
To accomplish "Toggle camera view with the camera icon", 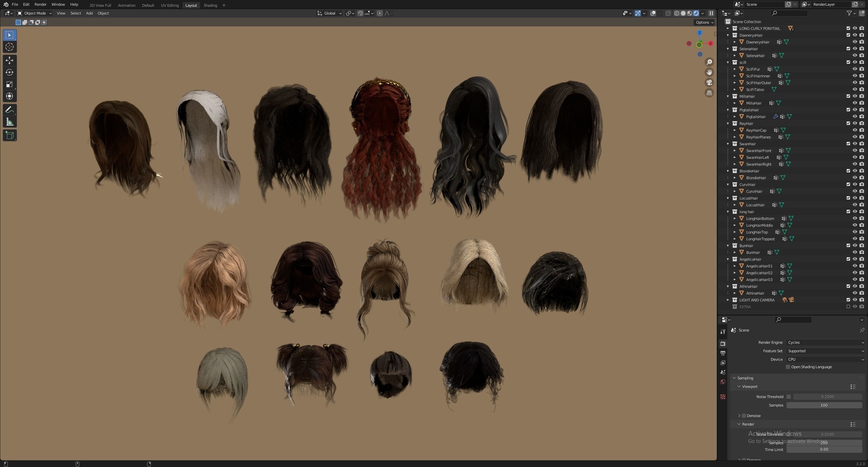I will pyautogui.click(x=709, y=82).
